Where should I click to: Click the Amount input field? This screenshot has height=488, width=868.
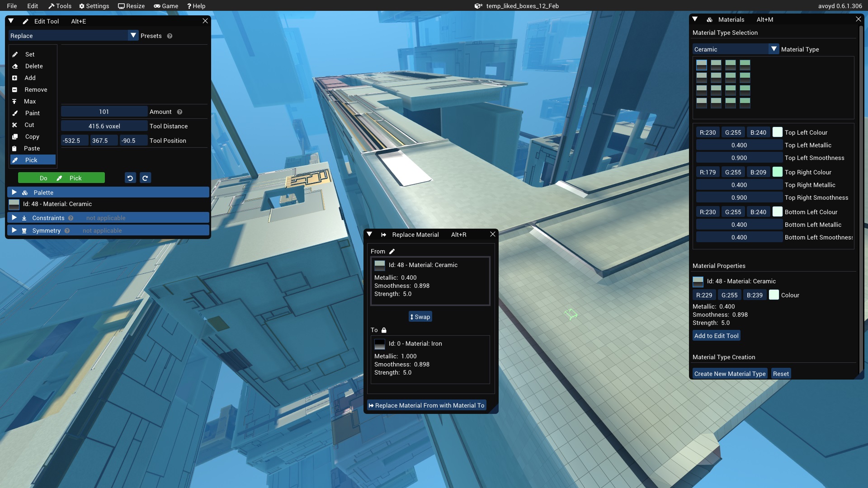click(x=104, y=112)
